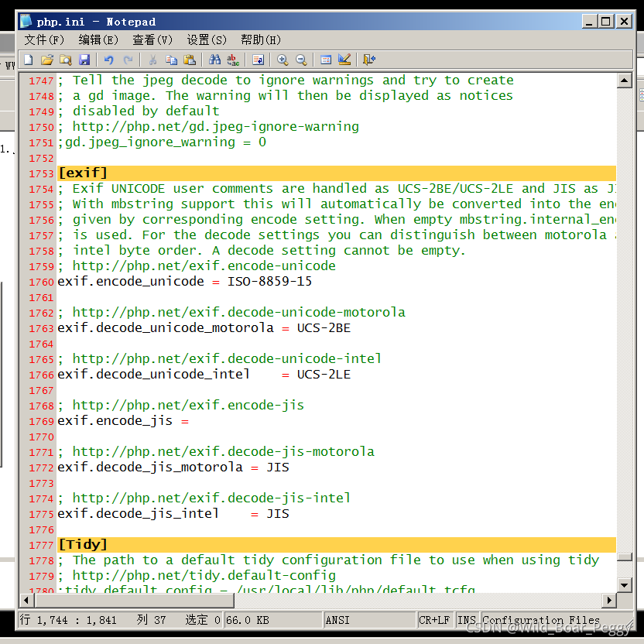Click the ;gd.jpeg_ignore_warning = 0 line
The width and height of the screenshot is (644, 644).
(x=162, y=142)
